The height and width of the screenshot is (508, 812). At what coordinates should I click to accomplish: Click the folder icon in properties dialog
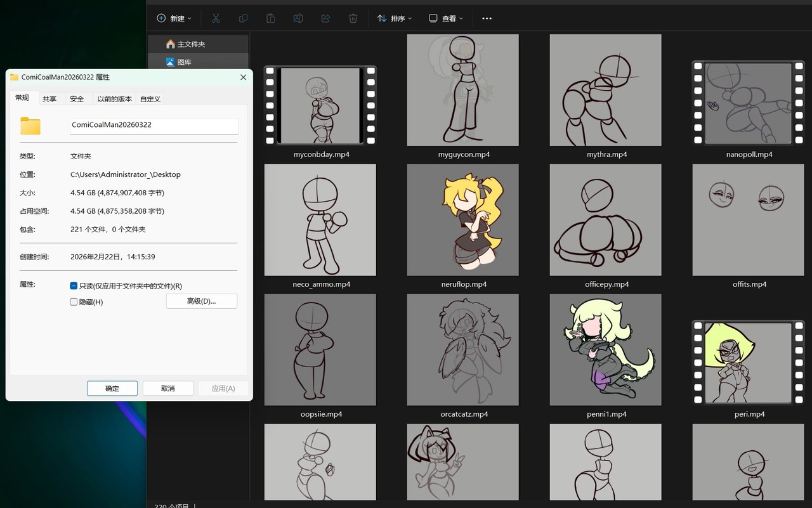pos(30,126)
